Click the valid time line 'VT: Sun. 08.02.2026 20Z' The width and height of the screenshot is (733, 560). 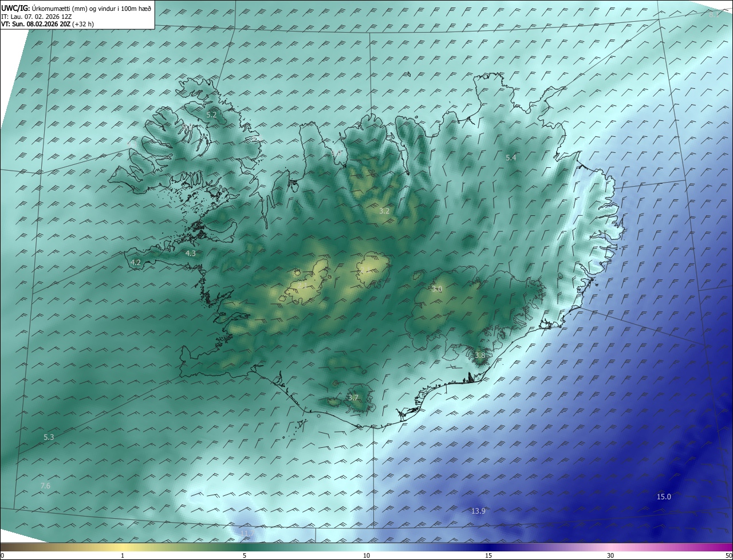point(35,24)
